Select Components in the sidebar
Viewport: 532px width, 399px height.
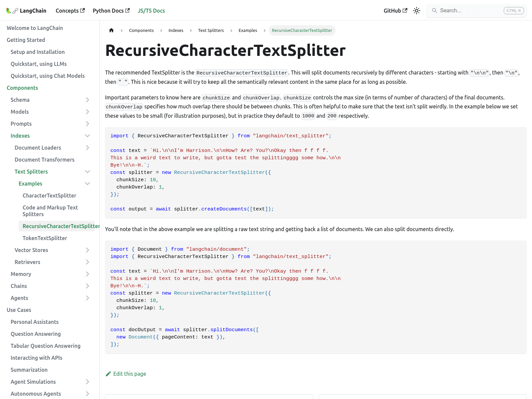[x=22, y=88]
